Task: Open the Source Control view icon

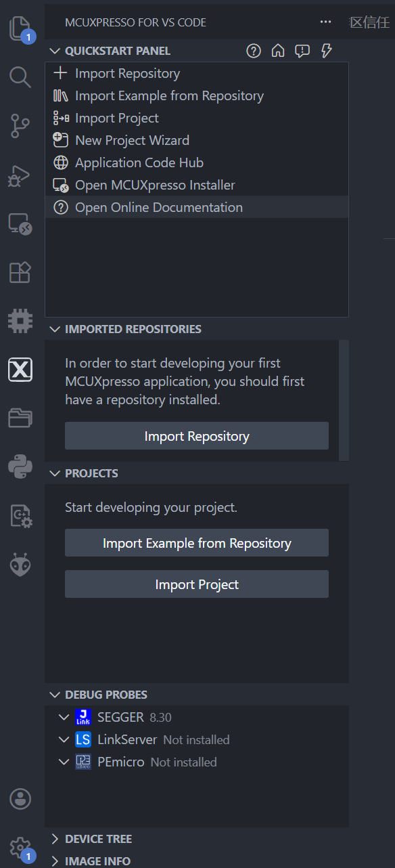Action: pyautogui.click(x=20, y=126)
